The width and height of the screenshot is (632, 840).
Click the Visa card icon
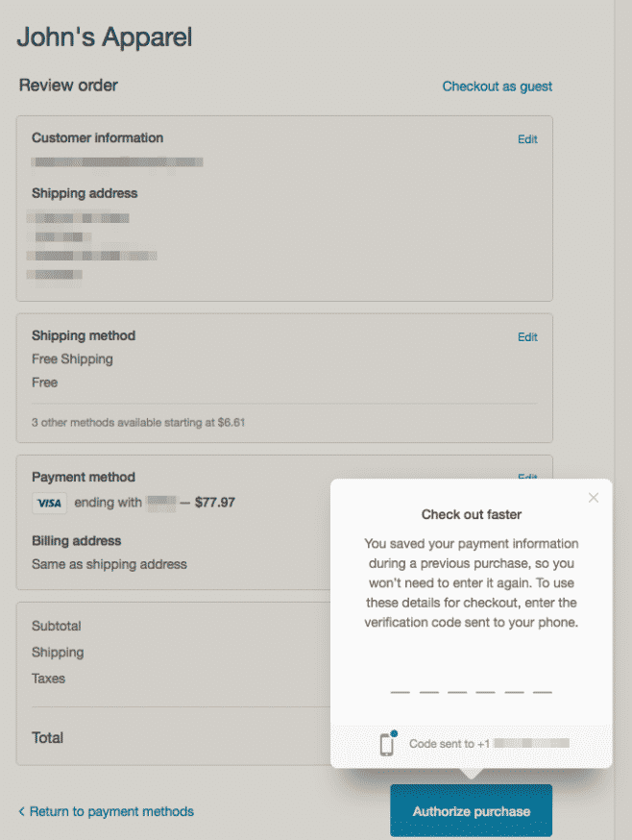coord(49,503)
